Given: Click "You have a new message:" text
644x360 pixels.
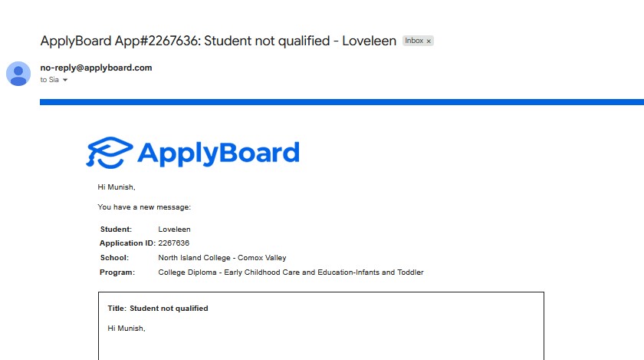Looking at the screenshot, I should [144, 207].
